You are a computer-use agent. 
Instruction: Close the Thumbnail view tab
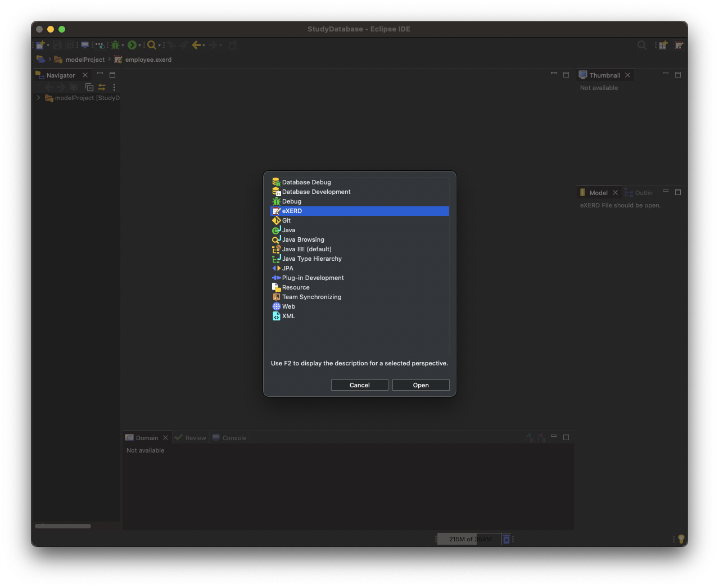point(628,75)
